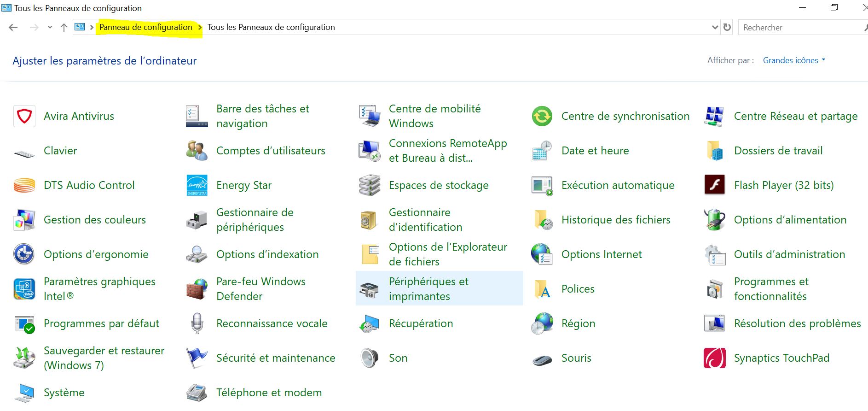The image size is (868, 411).
Task: Click the Espaces de stockage icon
Action: point(370,185)
